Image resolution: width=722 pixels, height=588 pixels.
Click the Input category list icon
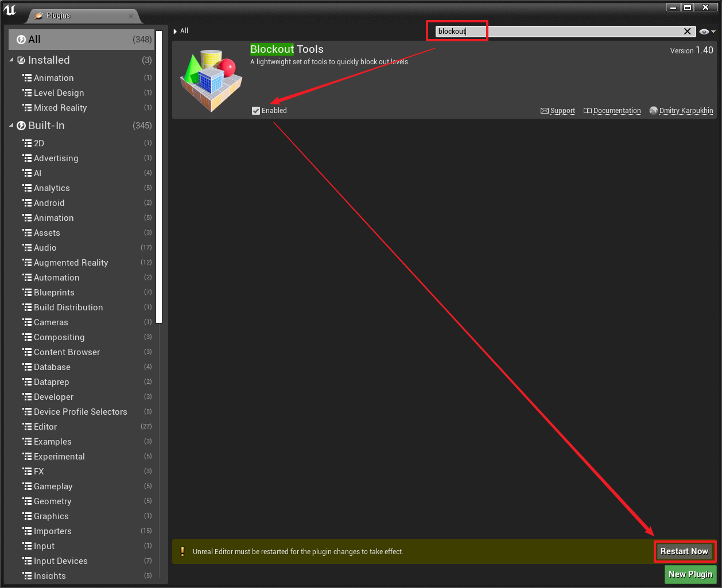(27, 546)
